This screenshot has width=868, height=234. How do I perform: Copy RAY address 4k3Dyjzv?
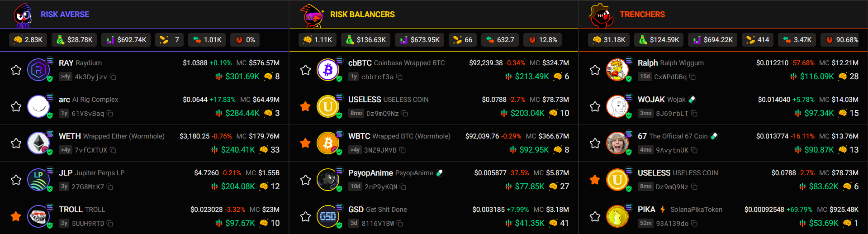tap(113, 77)
